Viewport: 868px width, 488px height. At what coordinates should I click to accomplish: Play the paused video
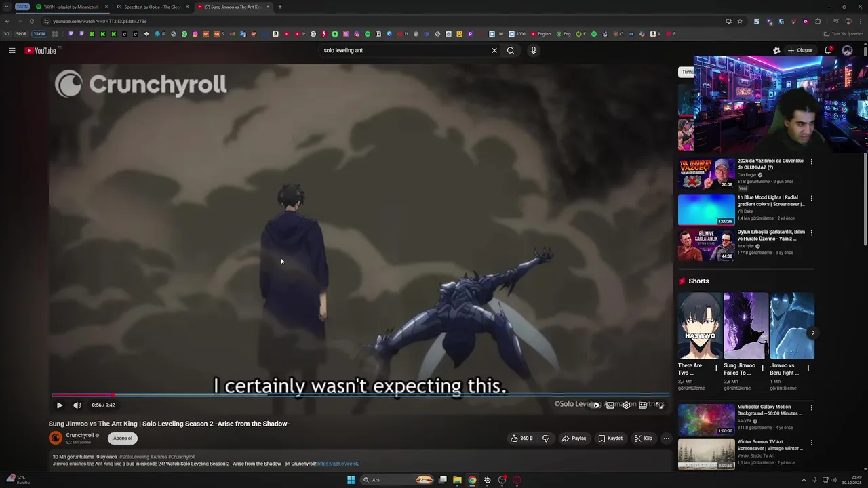60,405
